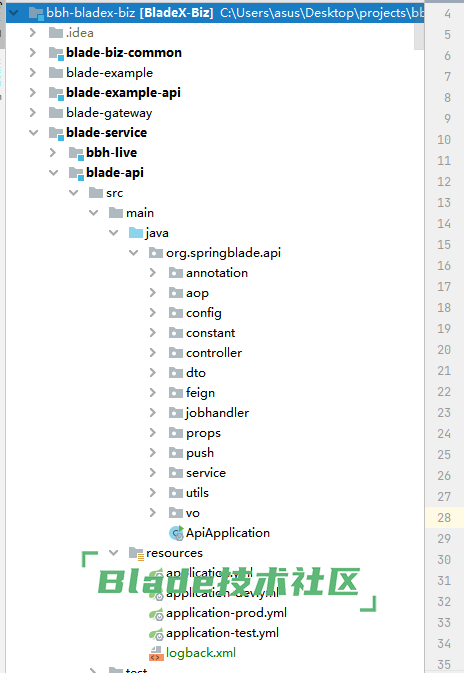
Task: Click the blade-api module icon
Action: pyautogui.click(x=76, y=173)
